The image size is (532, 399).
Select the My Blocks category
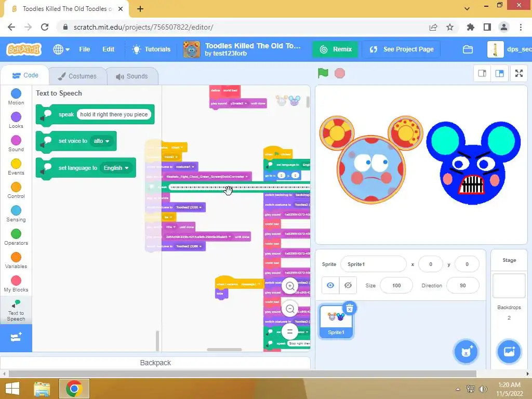coord(16,284)
